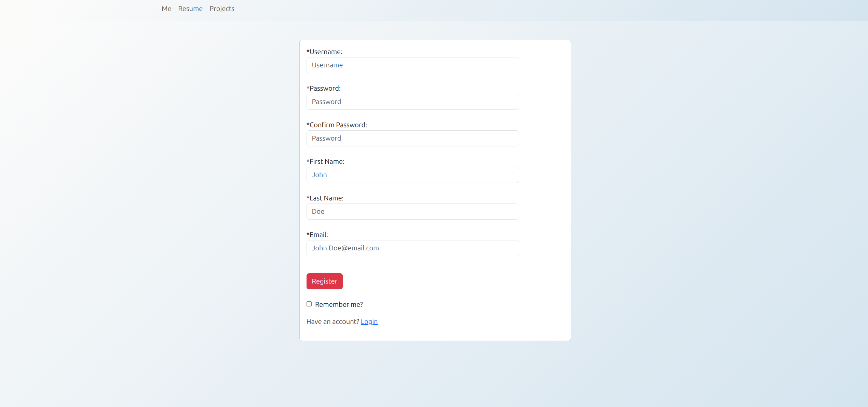Viewport: 868px width, 407px height.
Task: Click the Confirm Password input
Action: 412,138
